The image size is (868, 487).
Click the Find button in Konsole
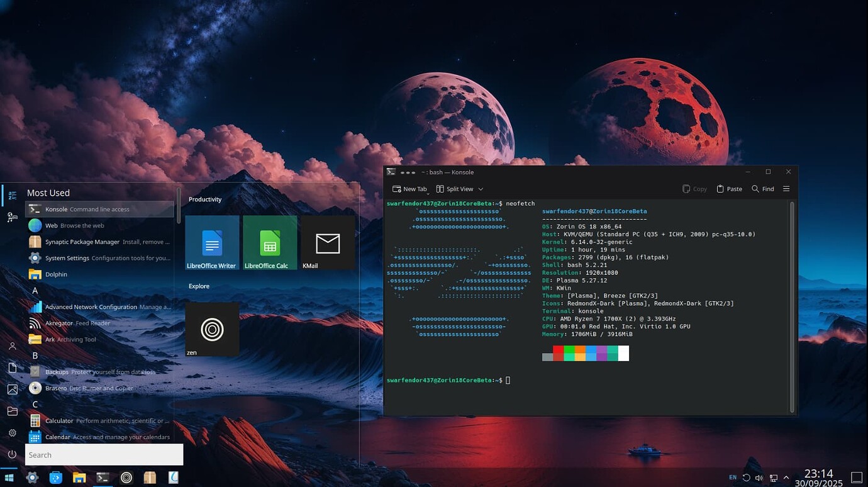click(x=762, y=189)
